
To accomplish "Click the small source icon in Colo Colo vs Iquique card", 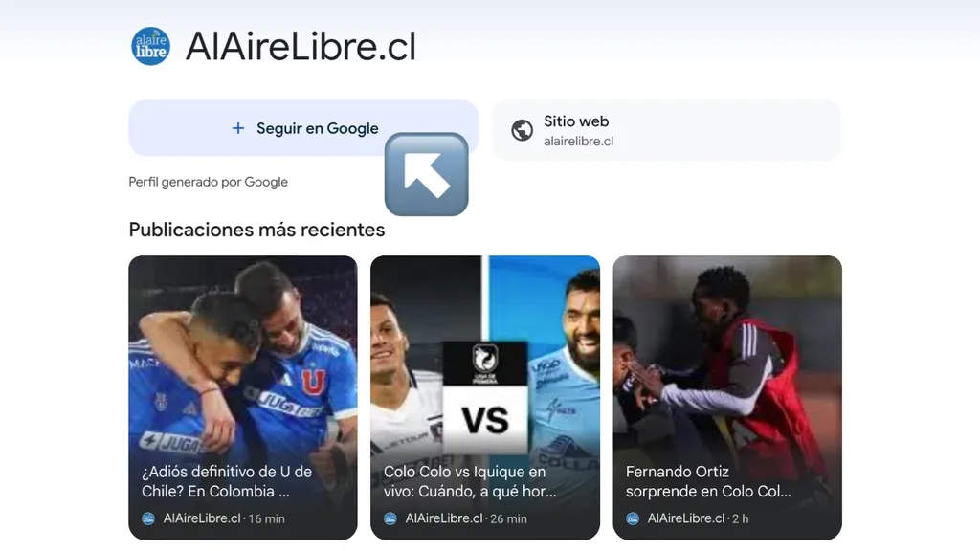I will pos(390,518).
